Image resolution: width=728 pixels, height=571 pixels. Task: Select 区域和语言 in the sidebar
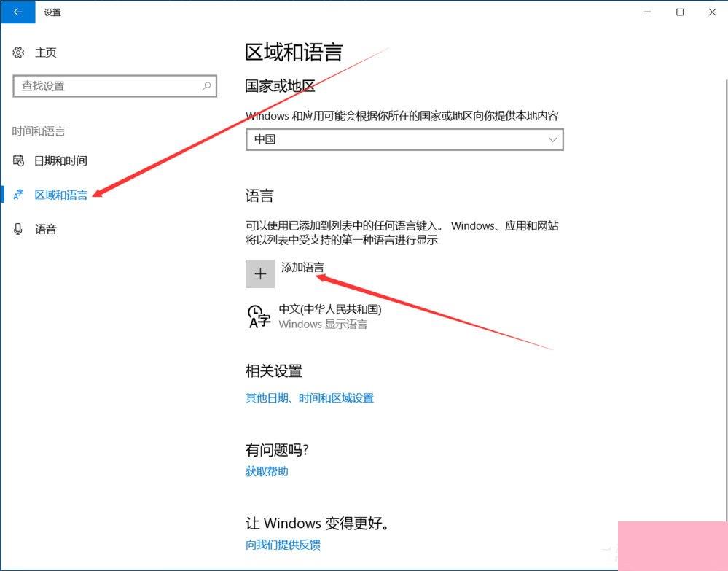60,195
